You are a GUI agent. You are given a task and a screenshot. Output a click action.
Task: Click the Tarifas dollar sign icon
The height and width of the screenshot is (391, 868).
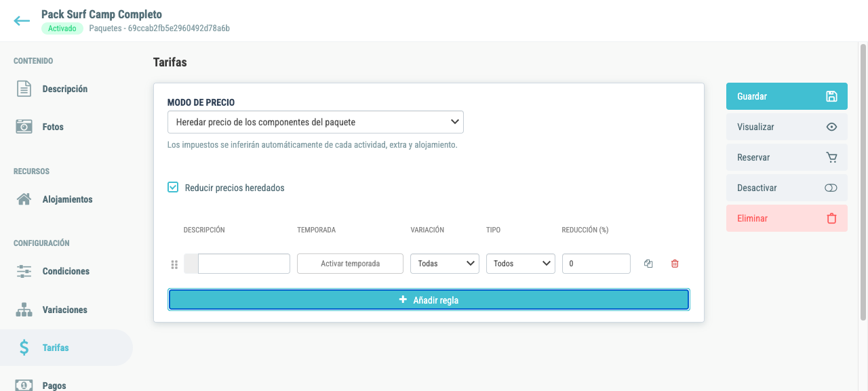coord(24,348)
